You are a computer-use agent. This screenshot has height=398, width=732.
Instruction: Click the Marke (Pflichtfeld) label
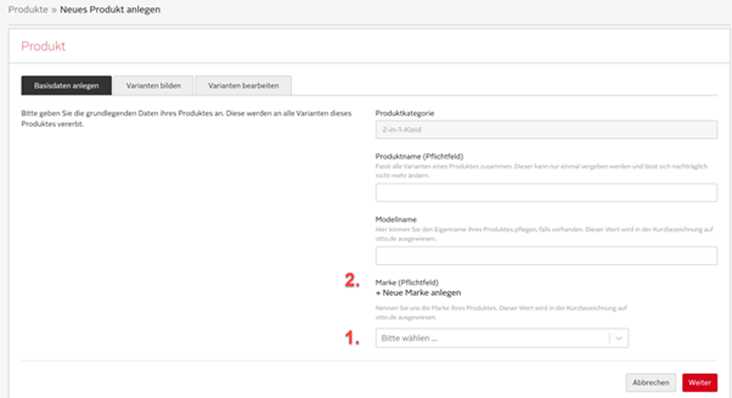click(407, 282)
